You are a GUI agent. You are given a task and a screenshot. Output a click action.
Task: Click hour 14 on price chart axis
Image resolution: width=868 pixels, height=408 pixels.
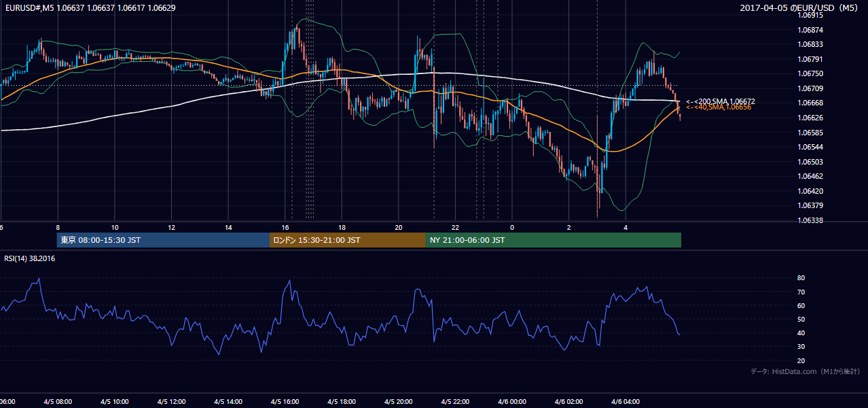pyautogui.click(x=228, y=227)
